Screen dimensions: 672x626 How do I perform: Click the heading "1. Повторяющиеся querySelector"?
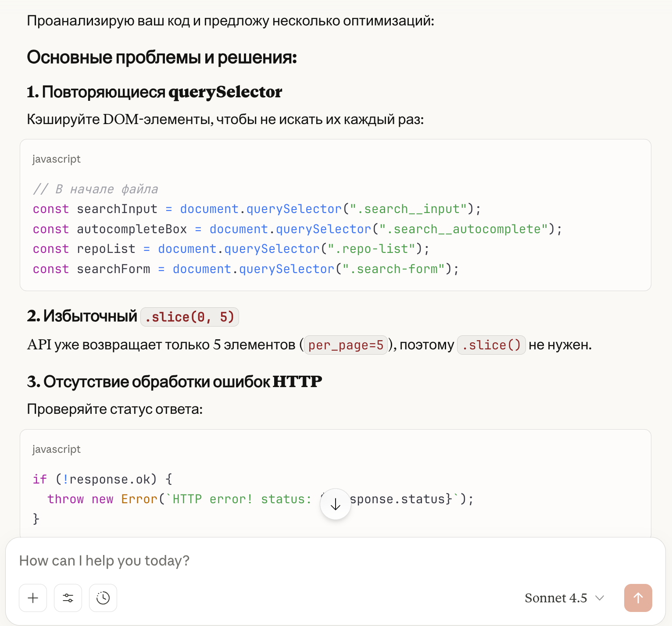[x=154, y=92]
